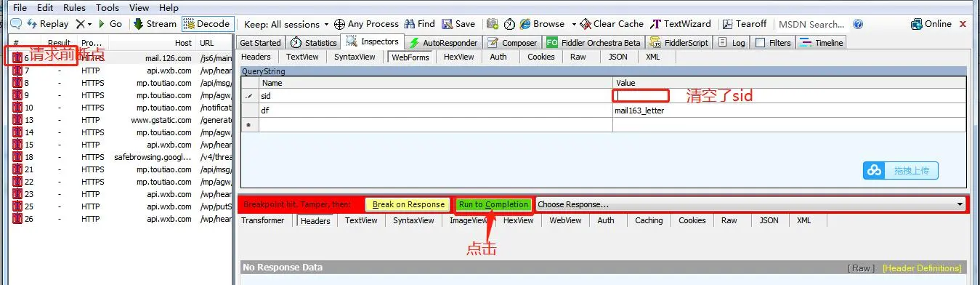Open the Rules menu
This screenshot has width=980, height=285.
74,7
